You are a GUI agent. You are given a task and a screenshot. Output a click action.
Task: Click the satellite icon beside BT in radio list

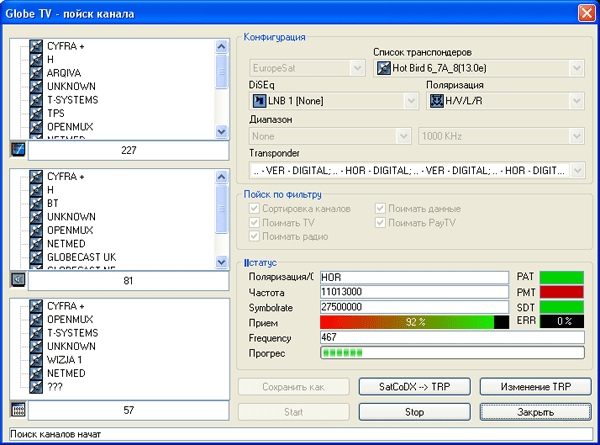pyautogui.click(x=36, y=203)
